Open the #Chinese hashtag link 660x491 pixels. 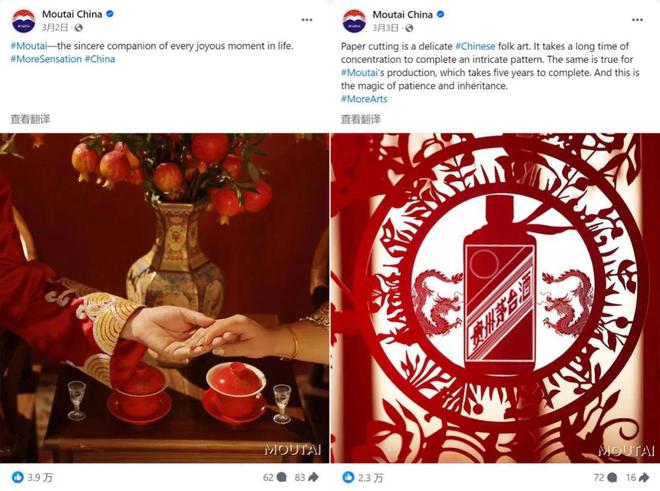[478, 47]
